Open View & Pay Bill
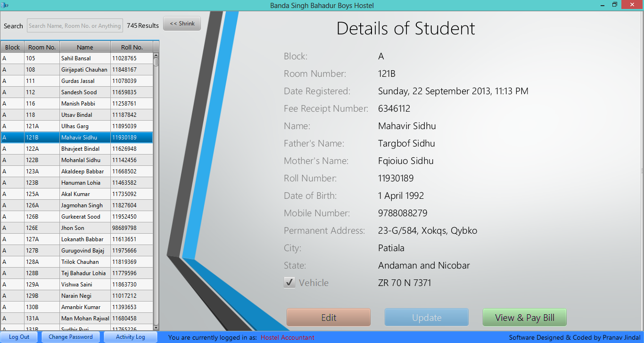644x343 pixels. (x=525, y=318)
